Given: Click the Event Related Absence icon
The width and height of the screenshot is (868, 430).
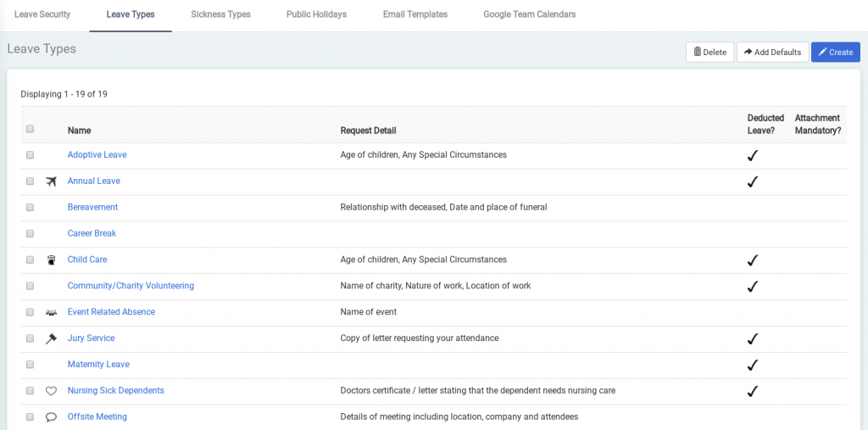Looking at the screenshot, I should click(51, 313).
